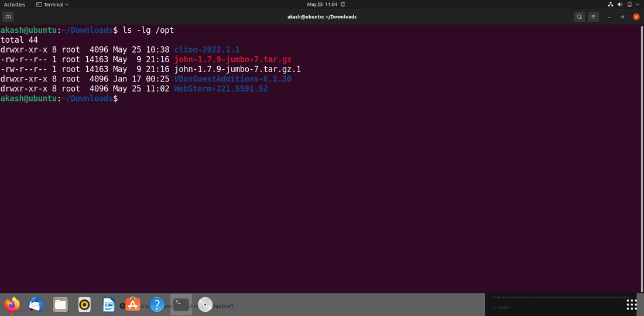Open the disc drive icon in the dock
The height and width of the screenshot is (316, 644).
point(205,305)
